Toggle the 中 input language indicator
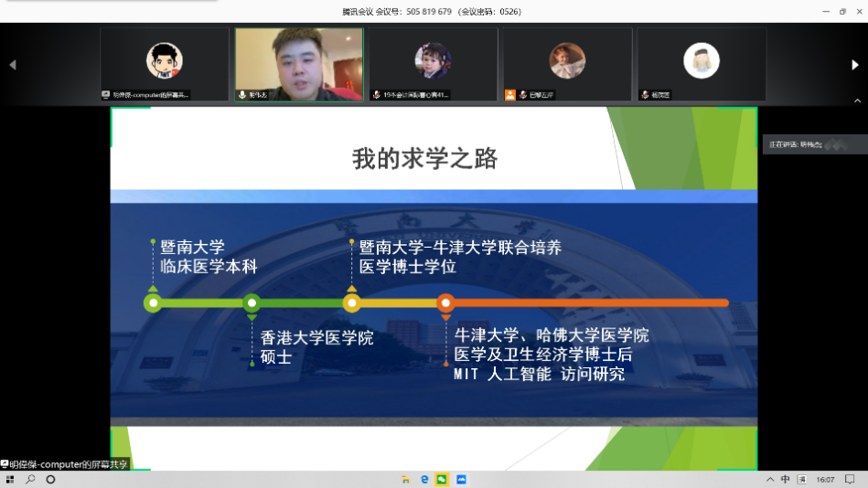The image size is (868, 488). tap(785, 479)
